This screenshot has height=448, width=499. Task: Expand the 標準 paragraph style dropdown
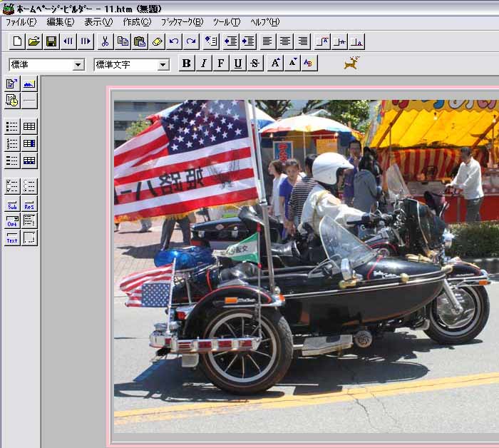coord(78,65)
